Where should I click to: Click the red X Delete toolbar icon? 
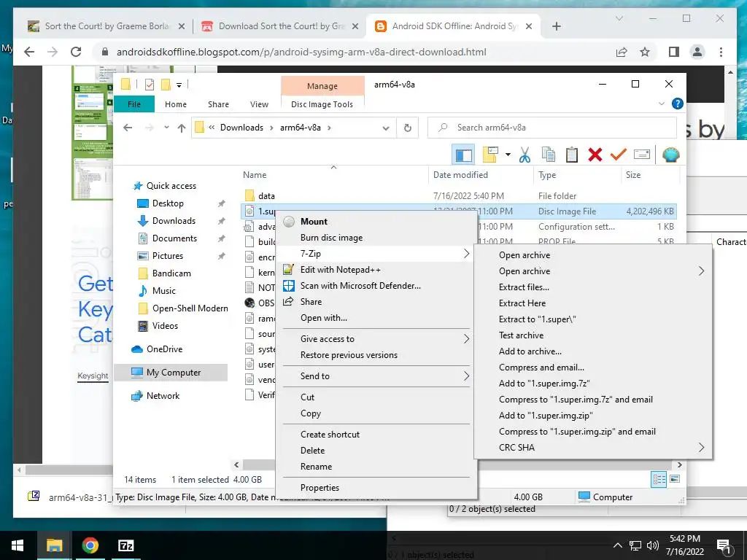(x=595, y=155)
